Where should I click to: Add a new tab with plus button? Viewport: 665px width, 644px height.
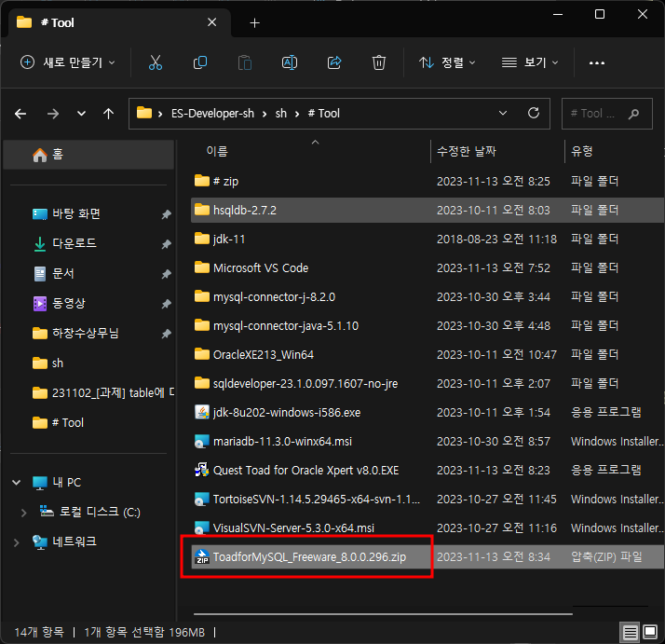tap(254, 22)
